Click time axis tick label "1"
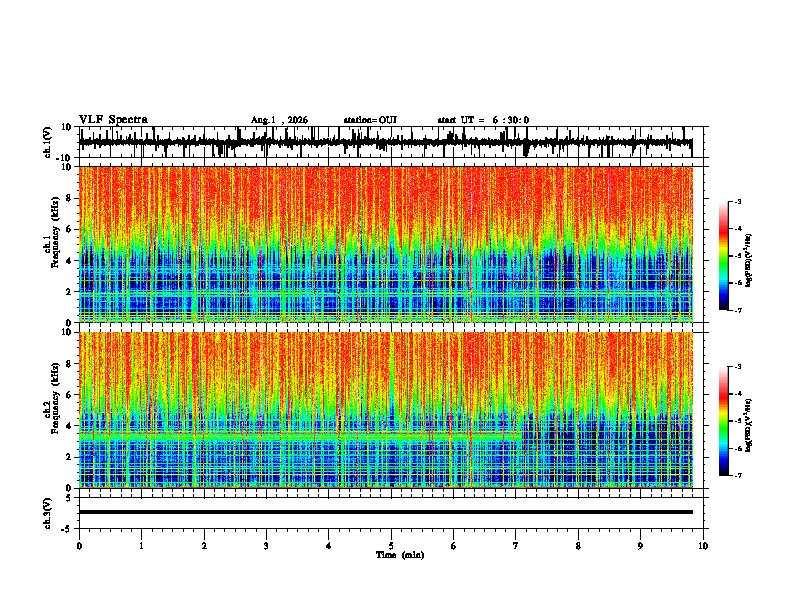 tap(141, 546)
